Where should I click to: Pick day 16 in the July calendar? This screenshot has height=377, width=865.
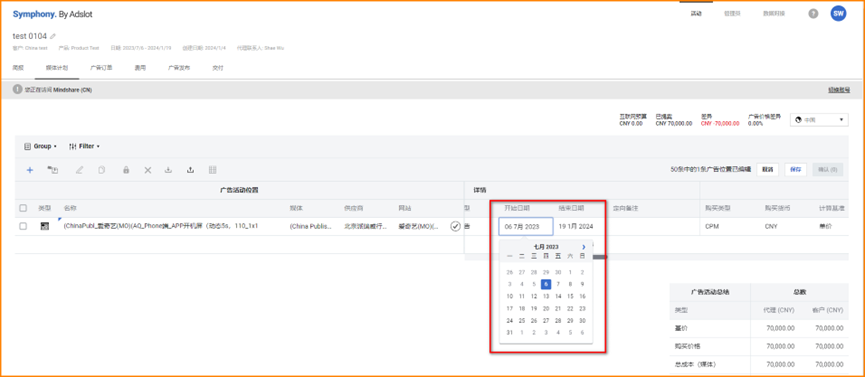click(582, 296)
